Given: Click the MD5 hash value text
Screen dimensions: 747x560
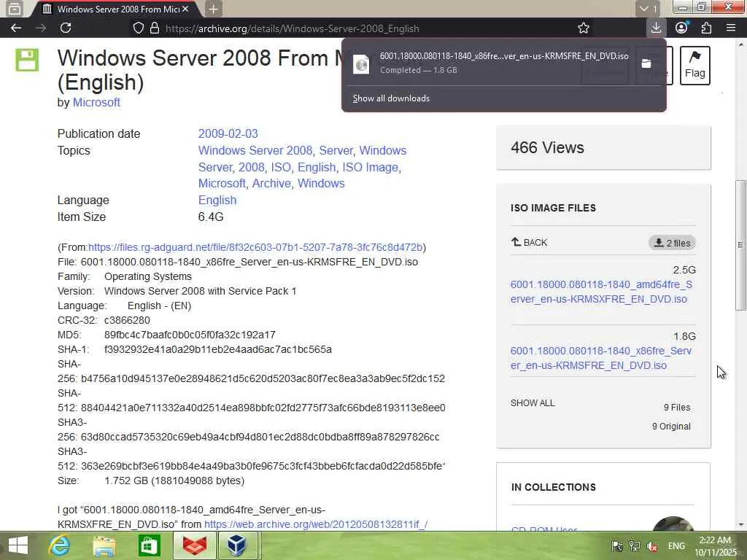Looking at the screenshot, I should click(x=190, y=335).
